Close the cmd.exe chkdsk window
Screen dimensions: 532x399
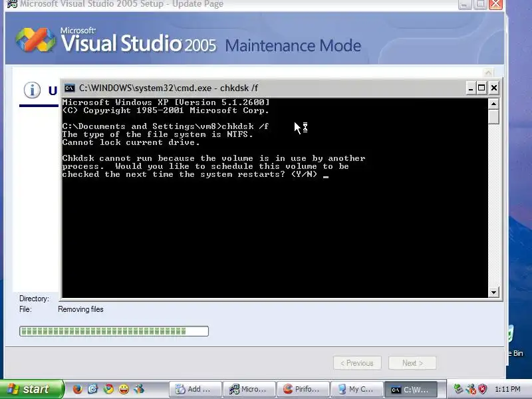coord(494,88)
